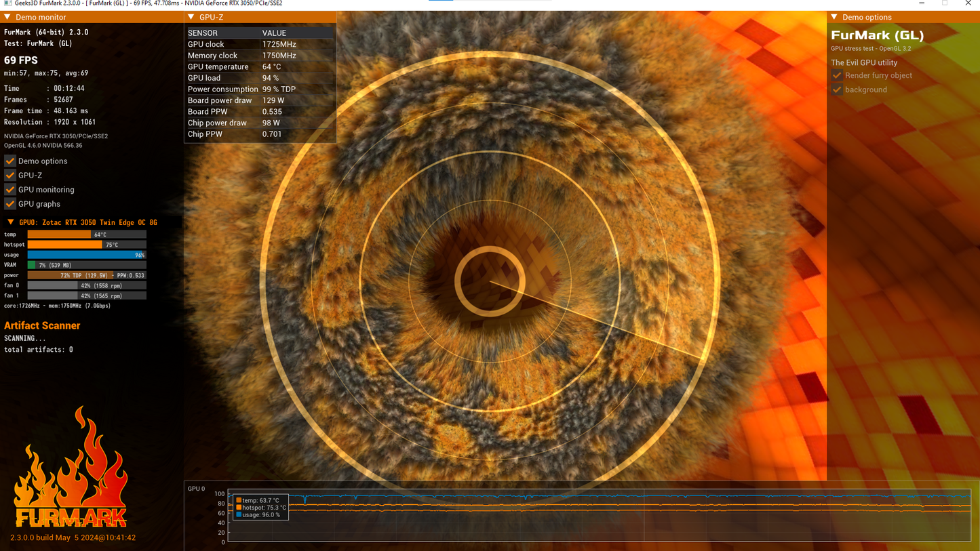Toggle the GPU monitoring checkbox
Screen dimensions: 980x551
pyautogui.click(x=10, y=190)
